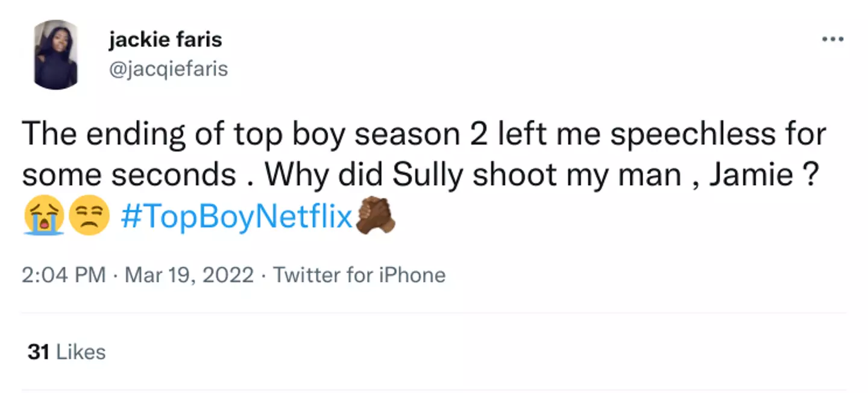The width and height of the screenshot is (868, 393).
Task: Click the Mar 19, 2022 date
Action: pyautogui.click(x=189, y=275)
